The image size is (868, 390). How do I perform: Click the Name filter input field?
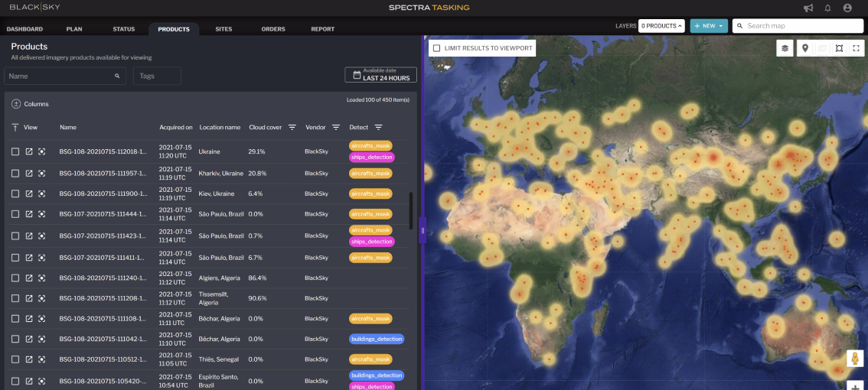pyautogui.click(x=65, y=76)
